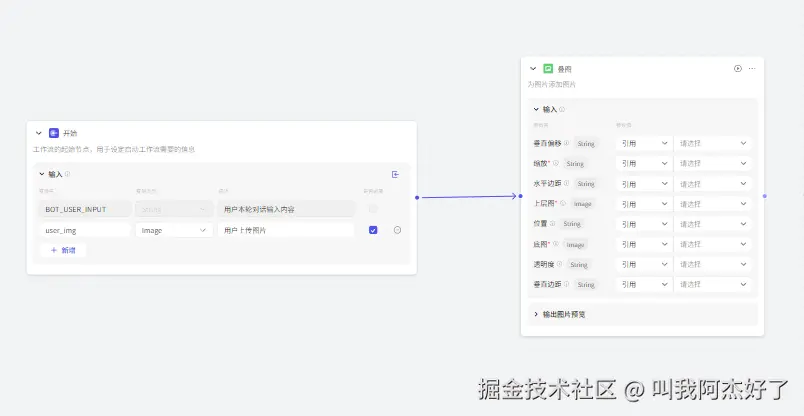Remove the user_img row with minus icon
This screenshot has height=416, width=804.
coord(397,230)
